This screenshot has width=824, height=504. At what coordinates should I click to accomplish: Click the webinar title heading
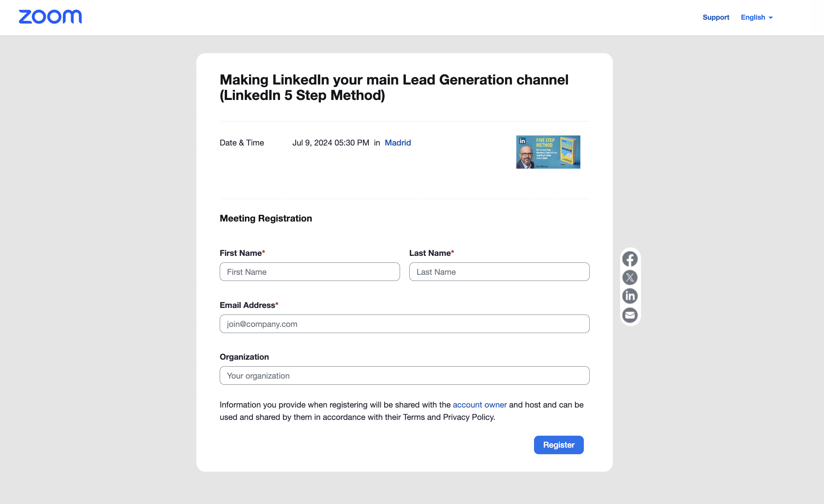pos(394,87)
